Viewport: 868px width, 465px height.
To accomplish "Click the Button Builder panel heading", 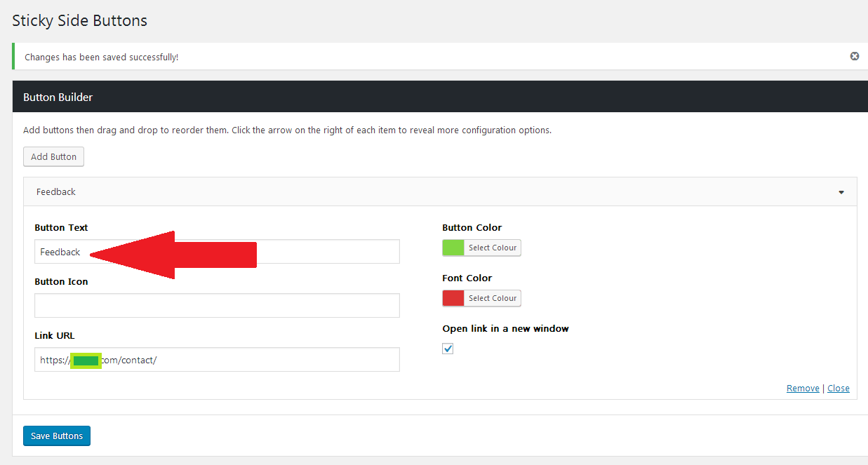I will (x=58, y=97).
